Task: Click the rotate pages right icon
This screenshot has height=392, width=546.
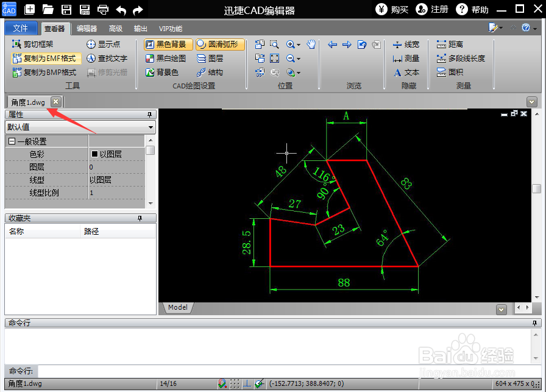Action: (x=260, y=58)
